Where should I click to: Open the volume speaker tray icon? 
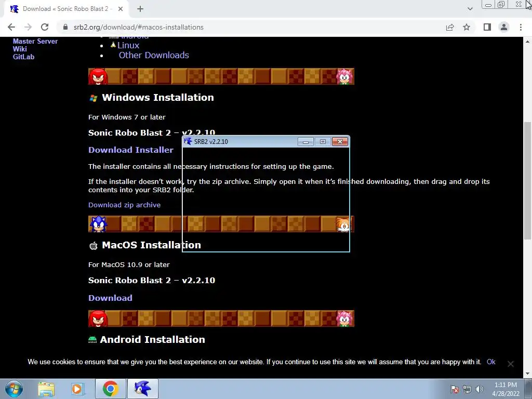480,389
